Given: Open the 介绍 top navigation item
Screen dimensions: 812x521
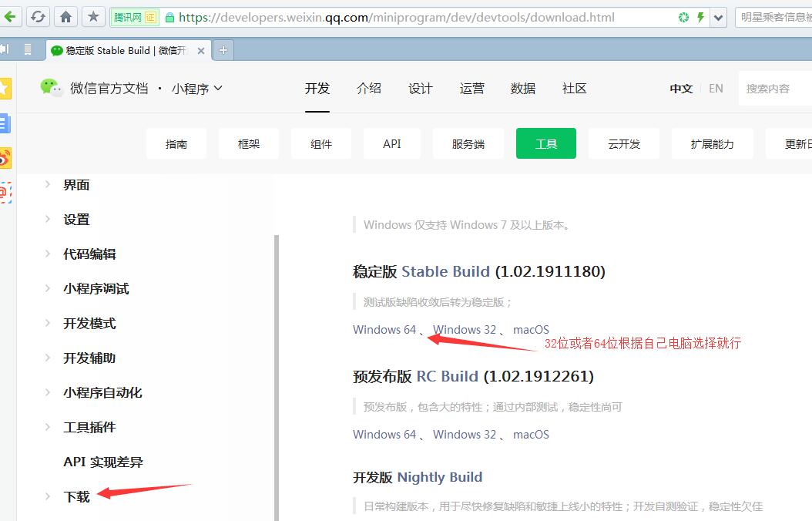Looking at the screenshot, I should pyautogui.click(x=369, y=89).
